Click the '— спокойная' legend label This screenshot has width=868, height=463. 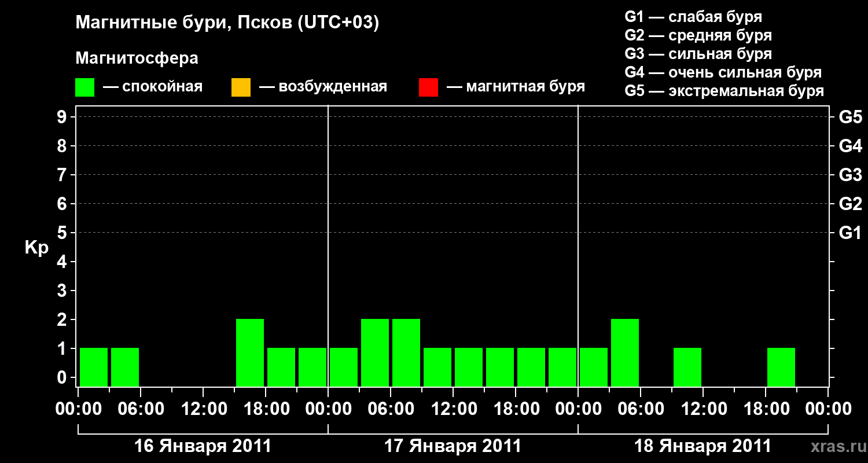click(153, 87)
